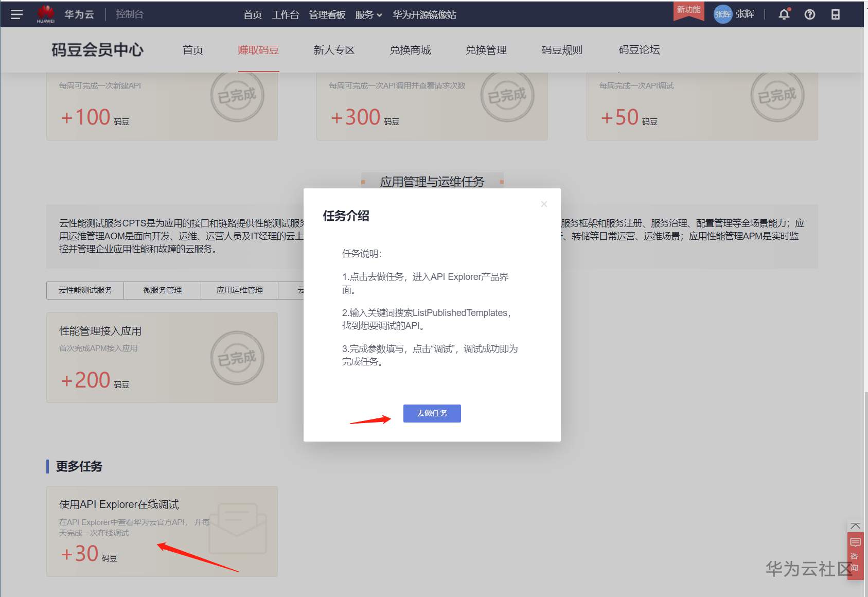Viewport: 868px width, 597px height.
Task: Open the 兑换商城 tab
Action: 411,50
